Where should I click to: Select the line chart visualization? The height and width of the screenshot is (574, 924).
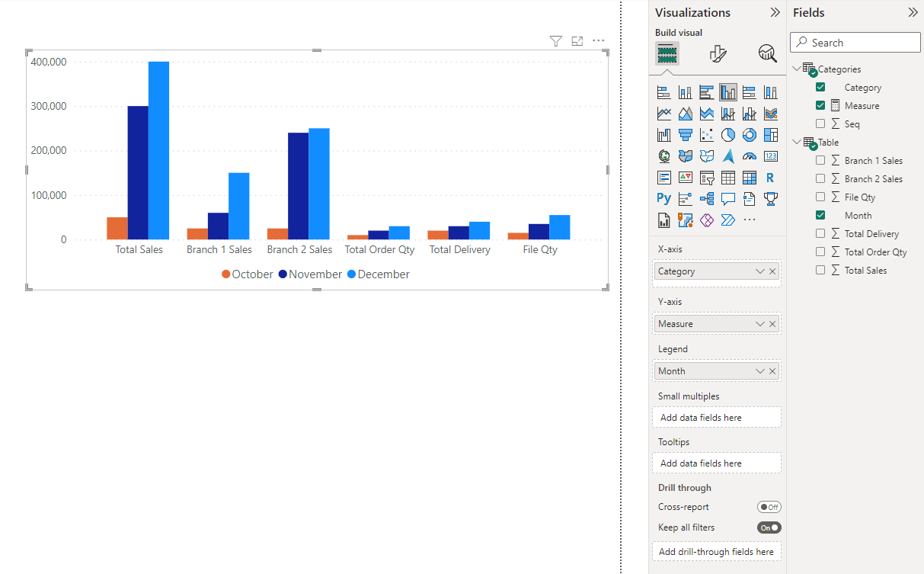click(x=663, y=113)
